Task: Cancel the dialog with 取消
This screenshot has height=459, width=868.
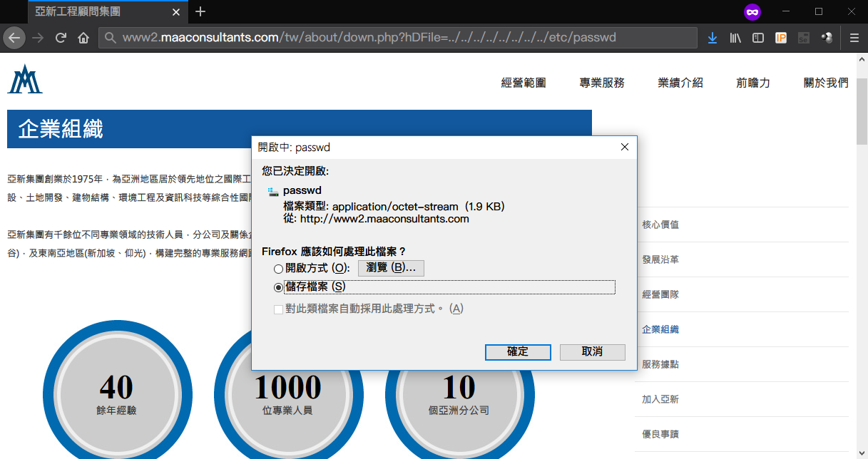Action: coord(593,352)
